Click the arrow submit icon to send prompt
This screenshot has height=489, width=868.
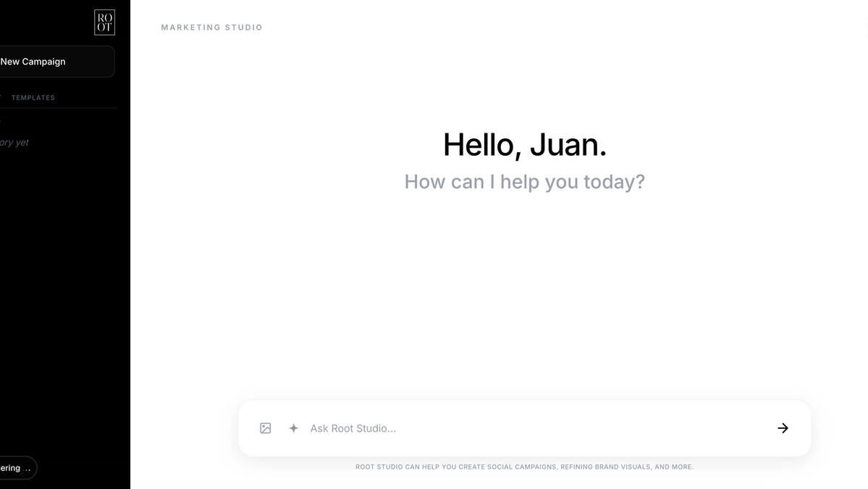(783, 428)
